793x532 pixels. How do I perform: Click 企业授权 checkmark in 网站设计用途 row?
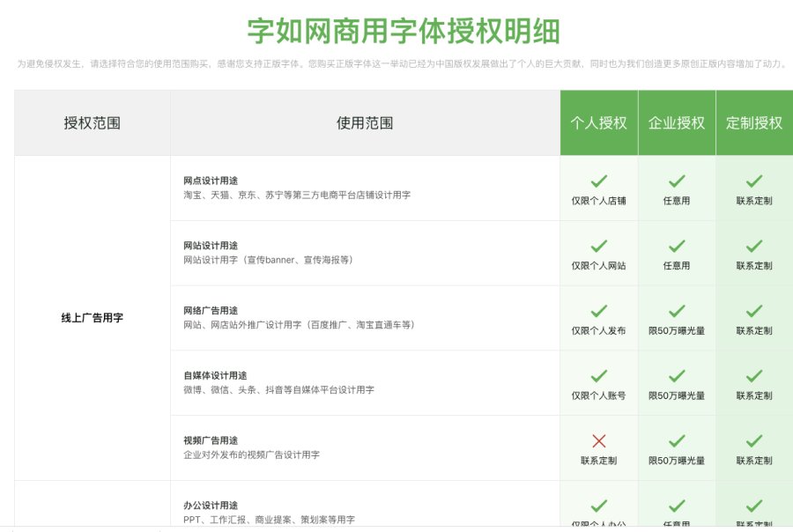coord(677,247)
